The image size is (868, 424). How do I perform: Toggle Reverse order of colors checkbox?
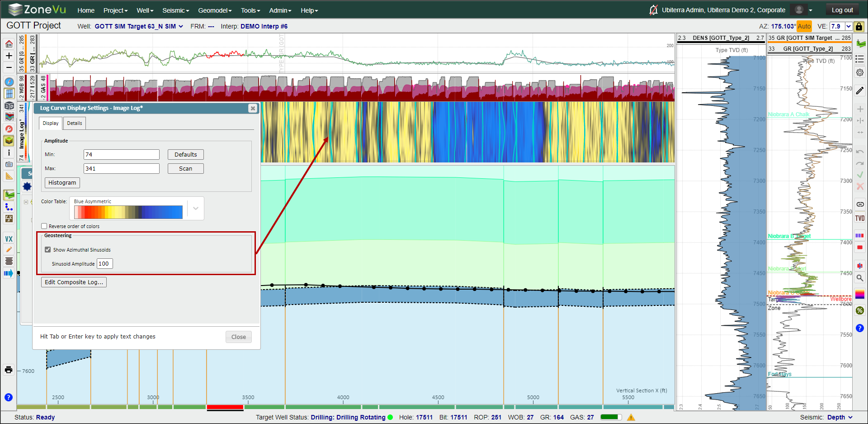click(x=44, y=226)
